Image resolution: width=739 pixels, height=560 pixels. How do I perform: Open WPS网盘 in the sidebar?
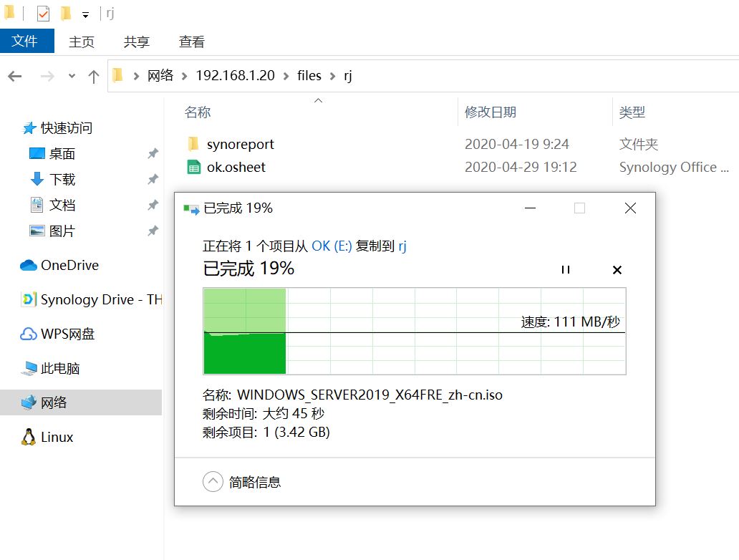tap(67, 334)
